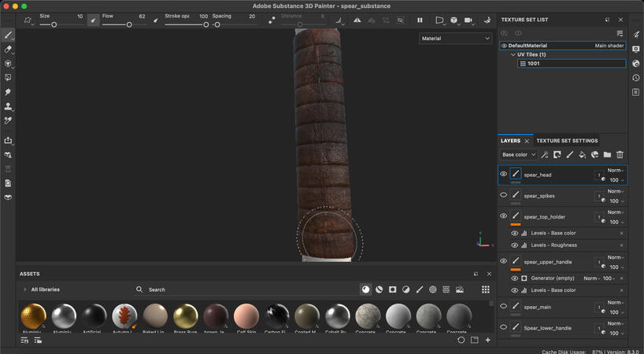Show the spear_spikes layer

504,195
